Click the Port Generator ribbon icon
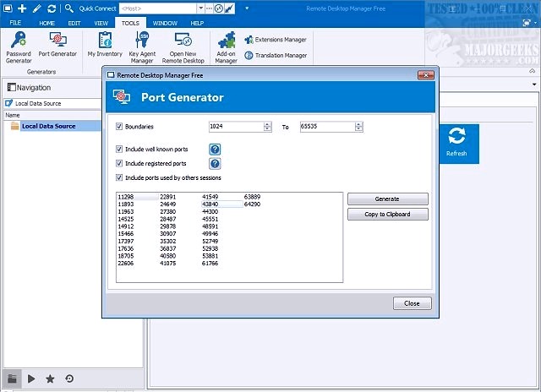Image resolution: width=541 pixels, height=392 pixels. (57, 46)
